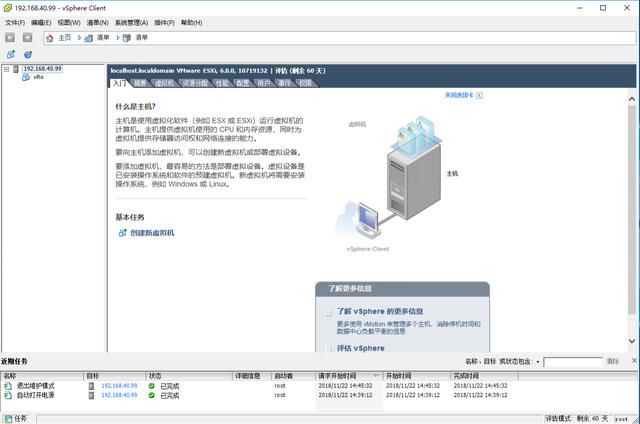Click the document icon beside 评估 vSphere

pyautogui.click(x=327, y=349)
